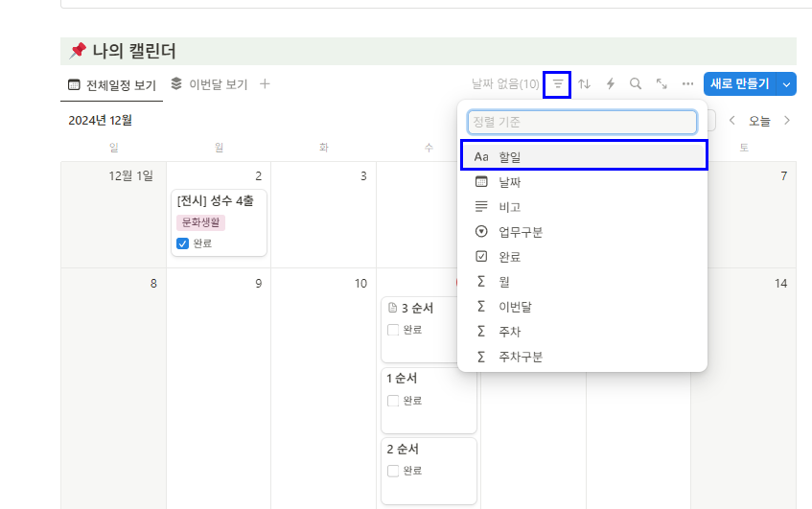Click date 8 cell
The height and width of the screenshot is (509, 812).
[x=113, y=388]
